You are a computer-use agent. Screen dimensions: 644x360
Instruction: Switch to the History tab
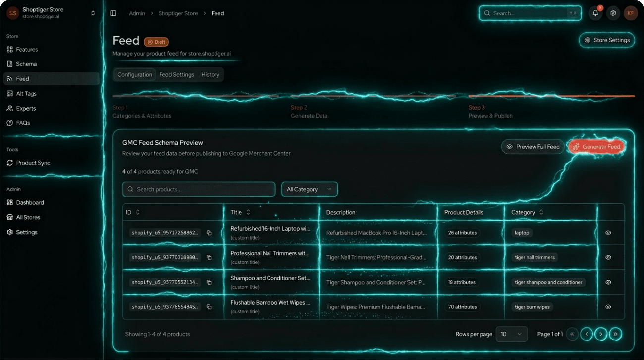(x=210, y=75)
